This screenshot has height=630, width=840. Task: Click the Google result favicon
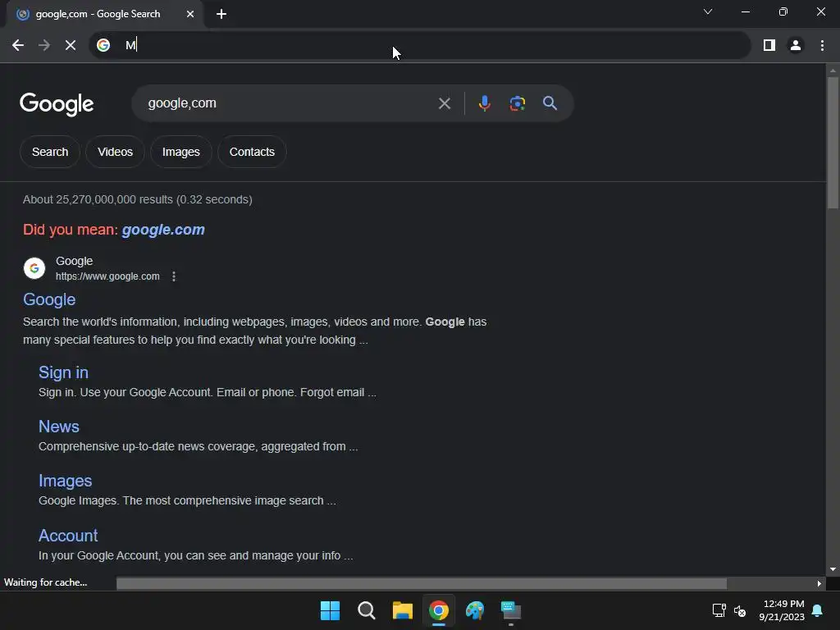coord(34,268)
